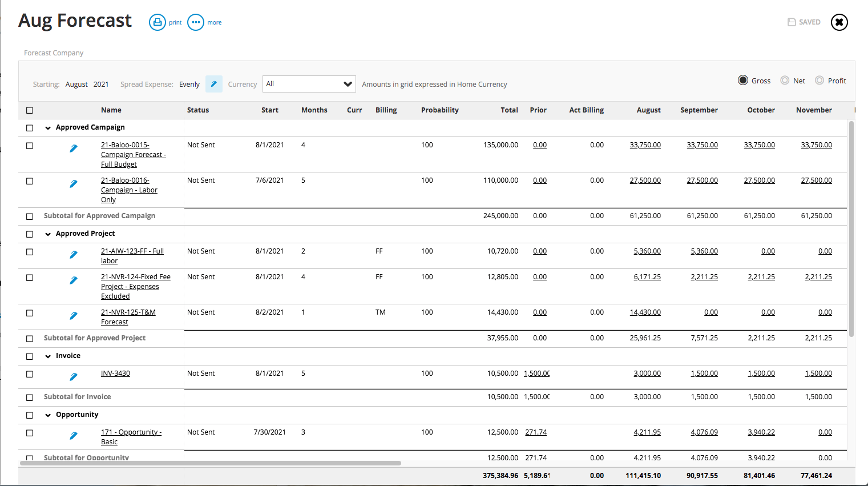Open the Currency dropdown
868x486 pixels.
(x=309, y=84)
